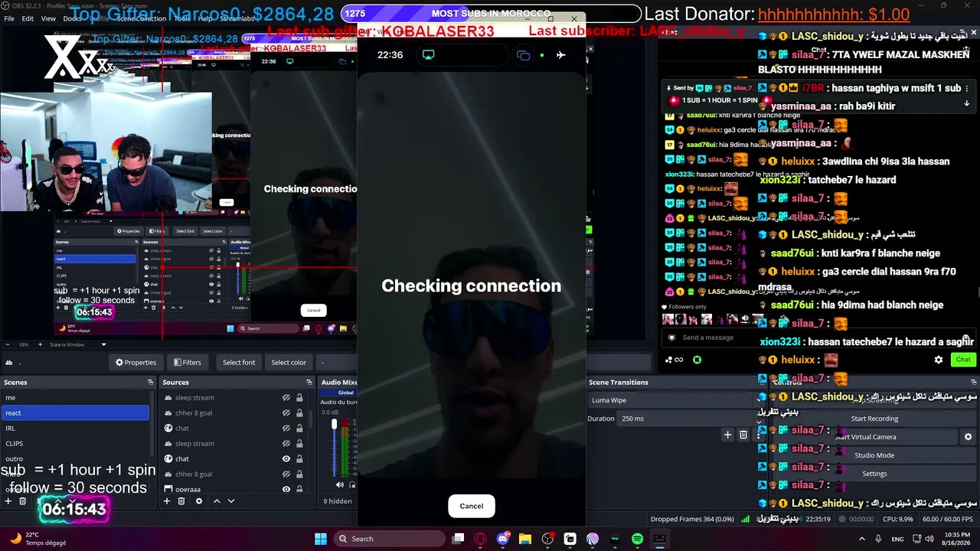
Task: Select the me scene
Action: click(77, 398)
